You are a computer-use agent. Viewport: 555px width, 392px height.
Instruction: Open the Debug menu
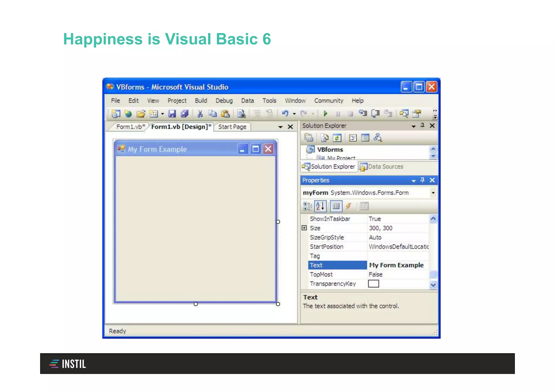pyautogui.click(x=224, y=101)
